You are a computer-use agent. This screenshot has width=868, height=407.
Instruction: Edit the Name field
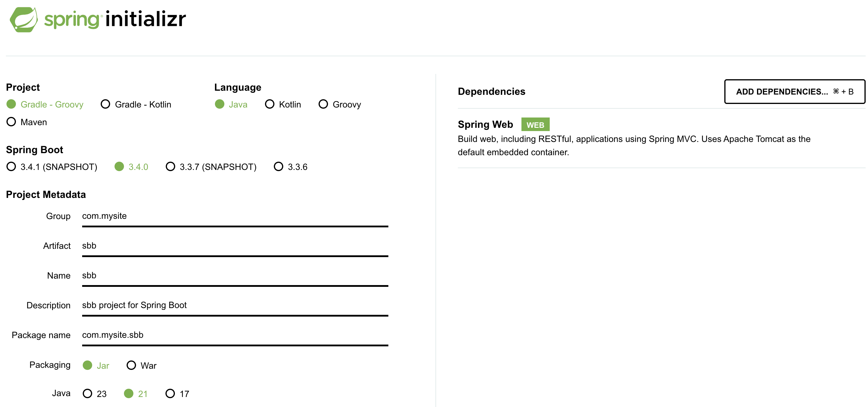235,276
